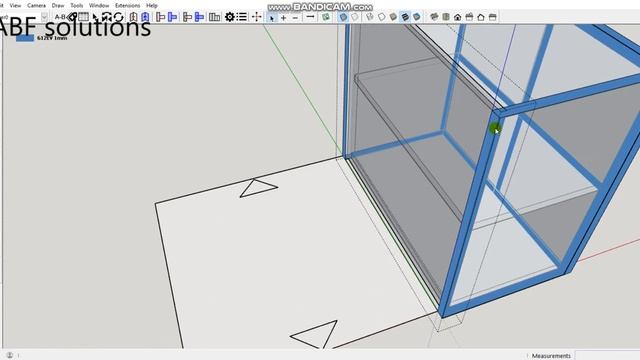640x360 pixels.
Task: Set camera to Right view
Action: coord(469,17)
